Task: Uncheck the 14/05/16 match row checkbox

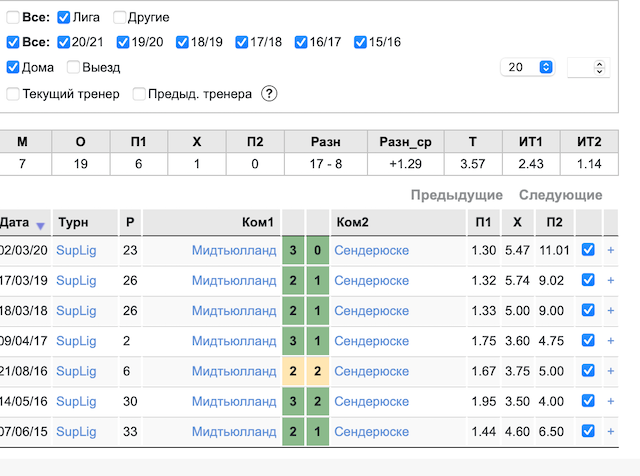Action: tap(588, 400)
